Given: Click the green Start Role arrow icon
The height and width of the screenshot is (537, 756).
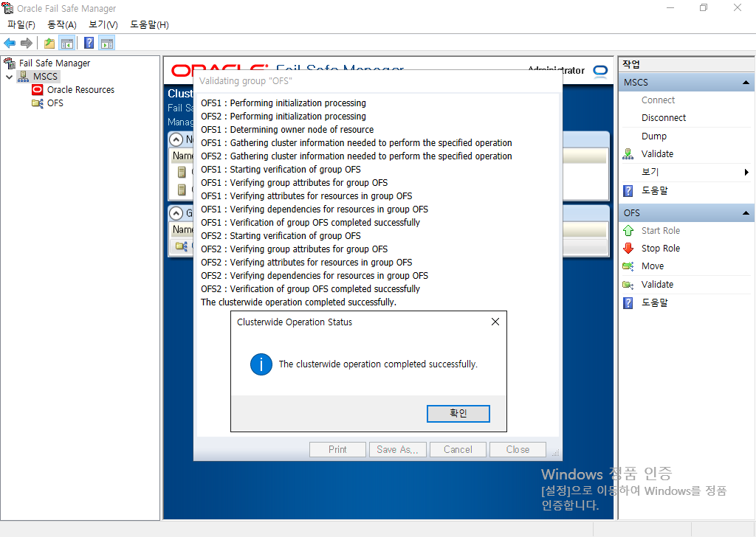Looking at the screenshot, I should (628, 231).
